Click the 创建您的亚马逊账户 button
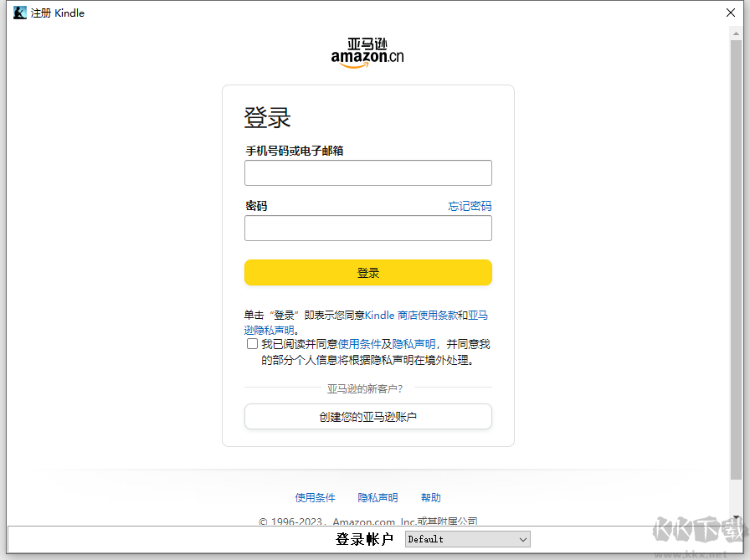The height and width of the screenshot is (560, 750). pyautogui.click(x=367, y=416)
